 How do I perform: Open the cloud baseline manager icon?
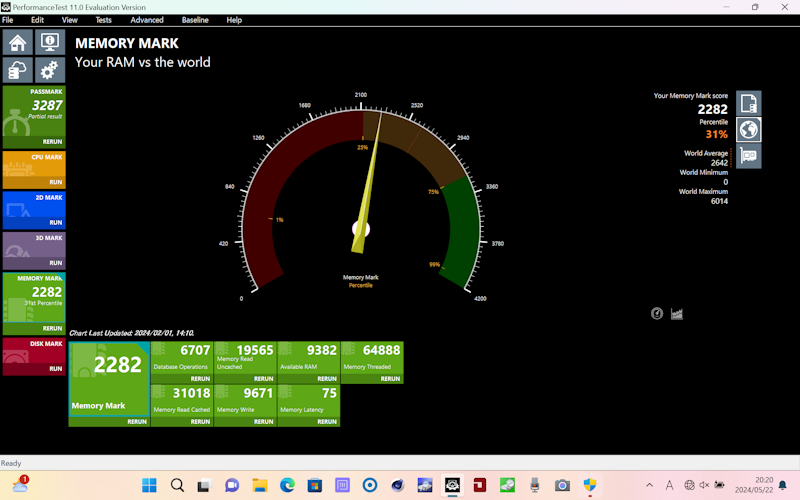pyautogui.click(x=18, y=70)
